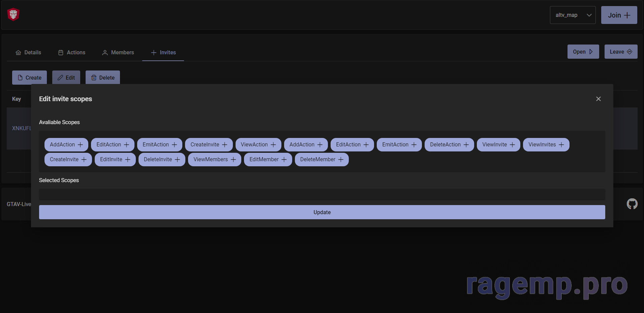Add the first AddAction scope chip
Image resolution: width=644 pixels, height=313 pixels.
click(x=66, y=145)
